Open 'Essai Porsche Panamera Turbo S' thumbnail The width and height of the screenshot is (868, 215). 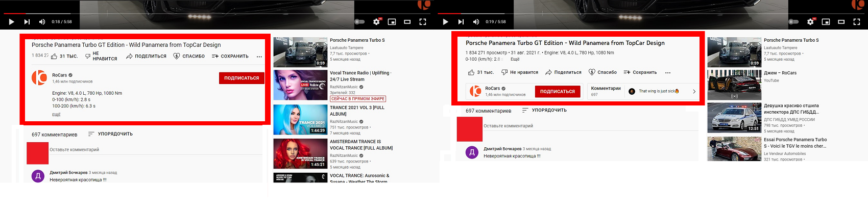pos(734,149)
